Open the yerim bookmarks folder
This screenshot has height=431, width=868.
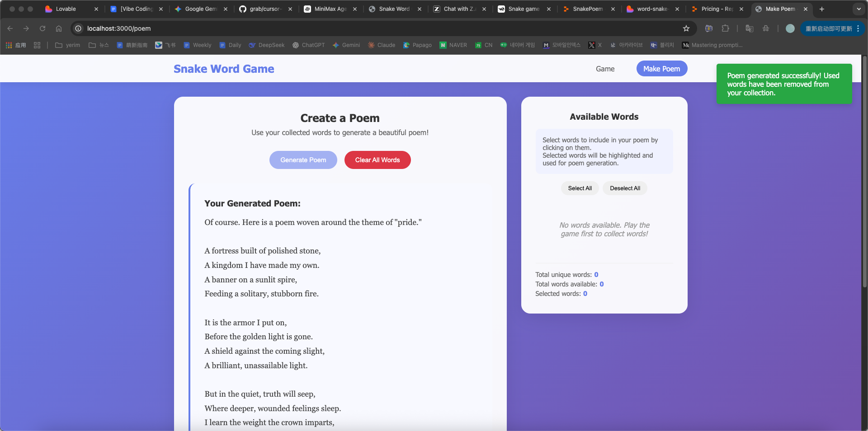click(x=67, y=45)
